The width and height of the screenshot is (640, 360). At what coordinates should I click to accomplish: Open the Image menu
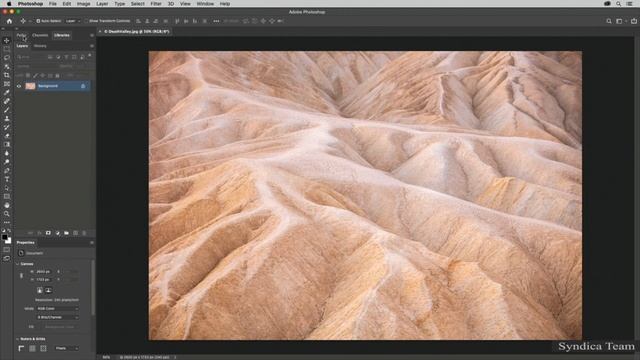point(83,4)
